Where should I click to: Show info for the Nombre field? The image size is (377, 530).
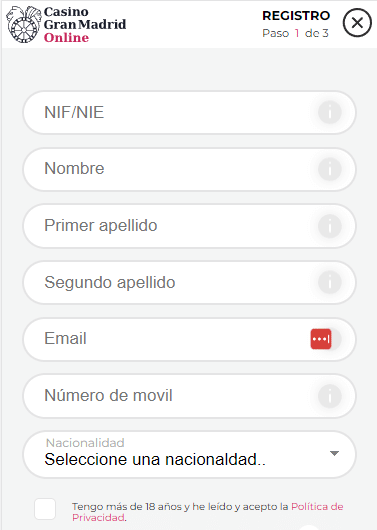click(x=330, y=169)
